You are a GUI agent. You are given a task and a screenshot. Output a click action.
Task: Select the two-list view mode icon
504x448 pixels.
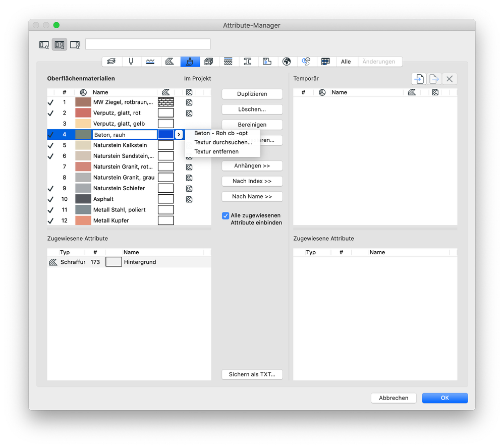tap(60, 45)
